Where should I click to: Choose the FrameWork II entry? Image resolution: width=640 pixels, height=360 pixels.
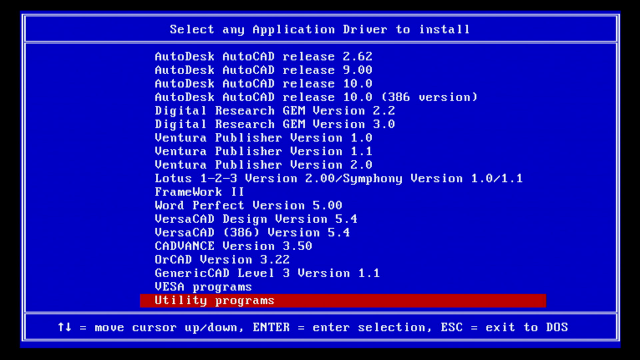pos(199,192)
